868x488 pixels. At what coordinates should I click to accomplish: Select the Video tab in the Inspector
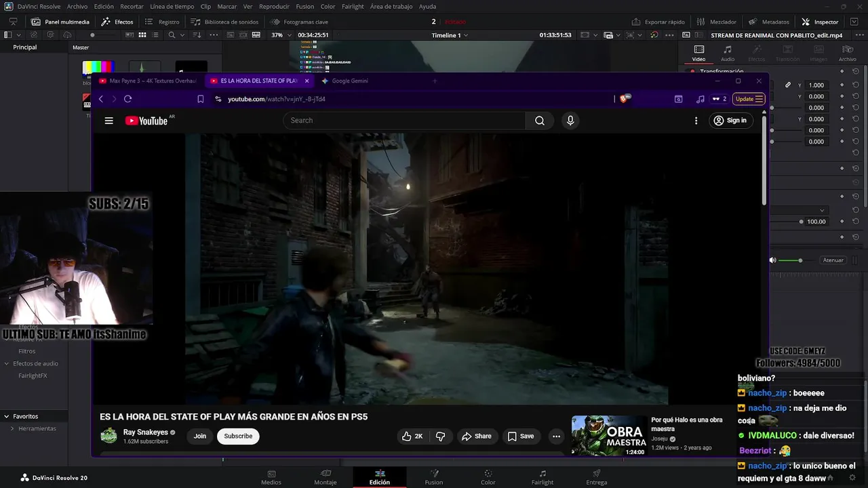pos(699,53)
